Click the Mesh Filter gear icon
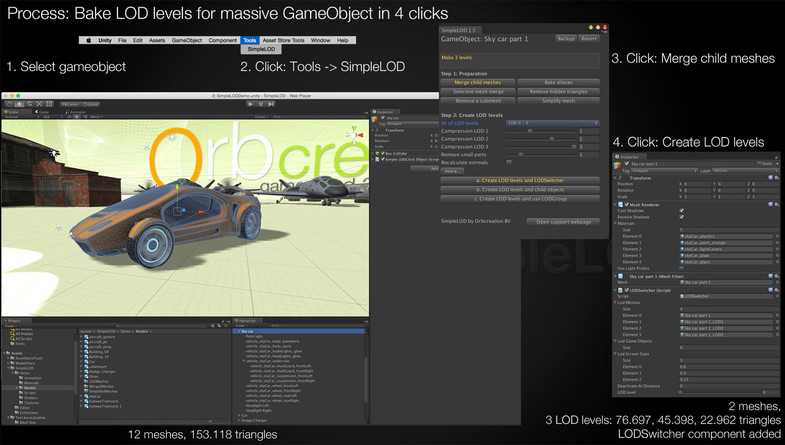This screenshot has height=445, width=785. click(776, 276)
